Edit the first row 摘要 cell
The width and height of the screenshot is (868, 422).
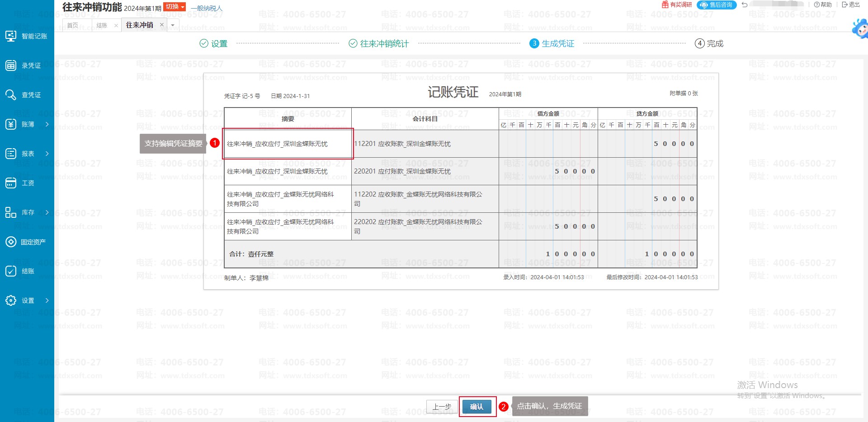pyautogui.click(x=288, y=144)
